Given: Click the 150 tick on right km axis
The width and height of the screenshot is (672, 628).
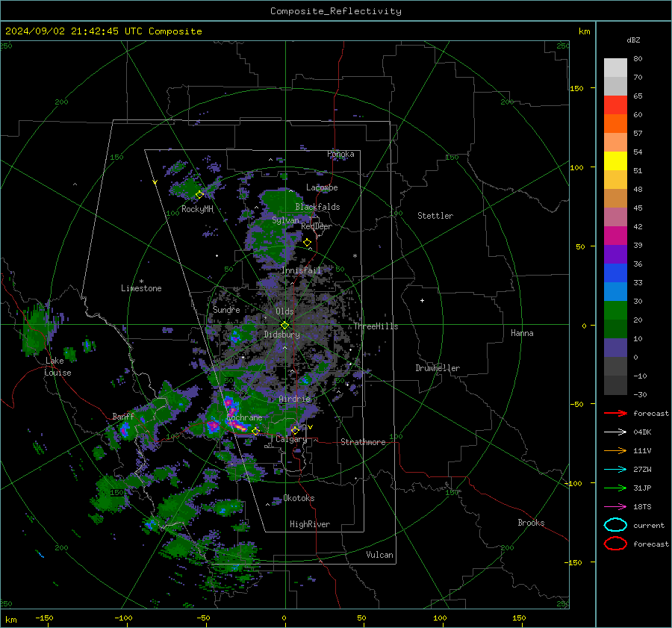Looking at the screenshot, I should click(x=576, y=88).
